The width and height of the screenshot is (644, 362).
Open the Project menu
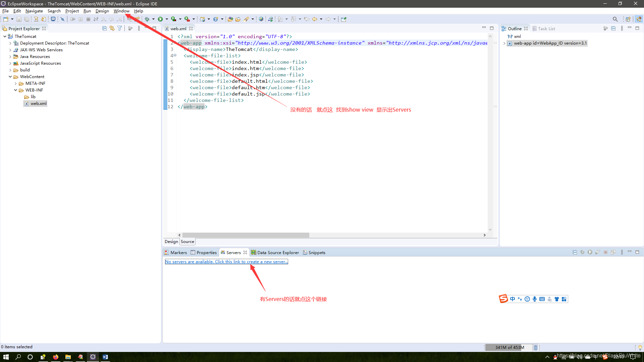point(72,11)
